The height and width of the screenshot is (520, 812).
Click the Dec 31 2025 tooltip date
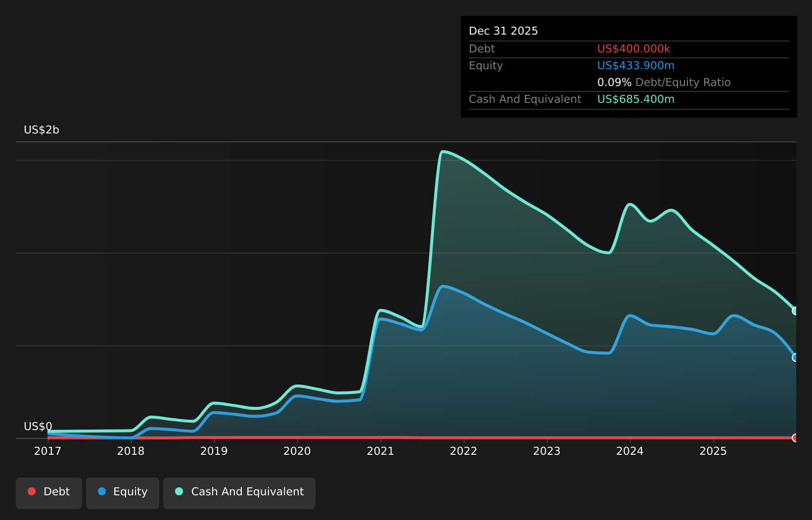pos(503,31)
